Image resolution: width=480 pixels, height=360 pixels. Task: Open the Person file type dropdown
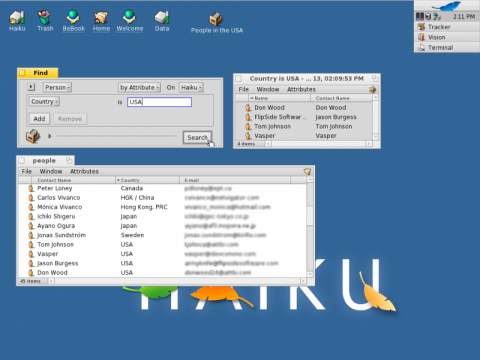(57, 87)
